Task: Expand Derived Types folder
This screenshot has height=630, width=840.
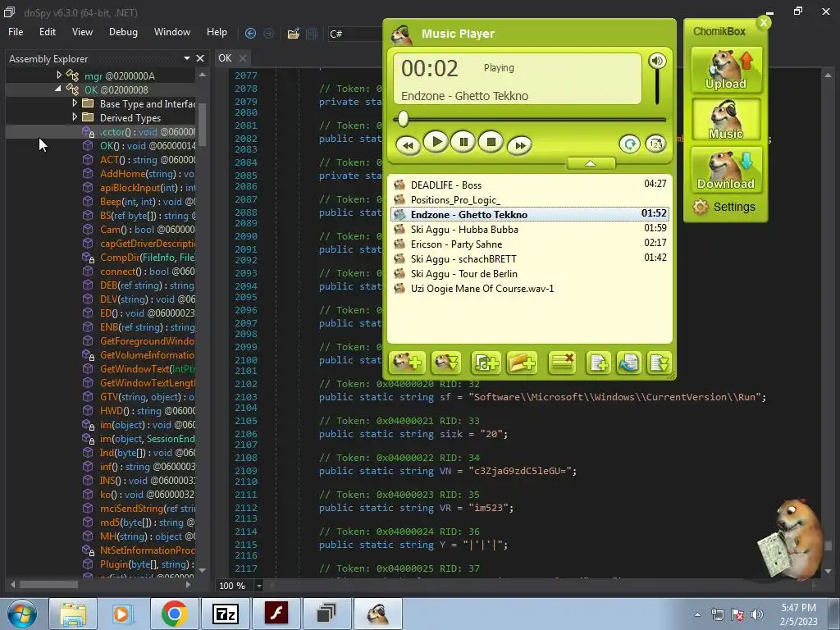Action: (x=75, y=116)
